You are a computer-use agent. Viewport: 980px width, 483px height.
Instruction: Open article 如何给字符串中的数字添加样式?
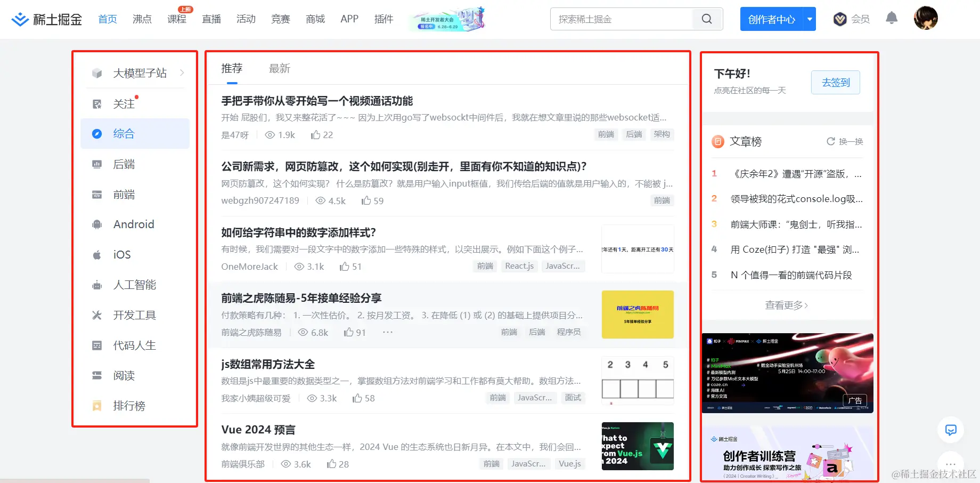tap(299, 232)
